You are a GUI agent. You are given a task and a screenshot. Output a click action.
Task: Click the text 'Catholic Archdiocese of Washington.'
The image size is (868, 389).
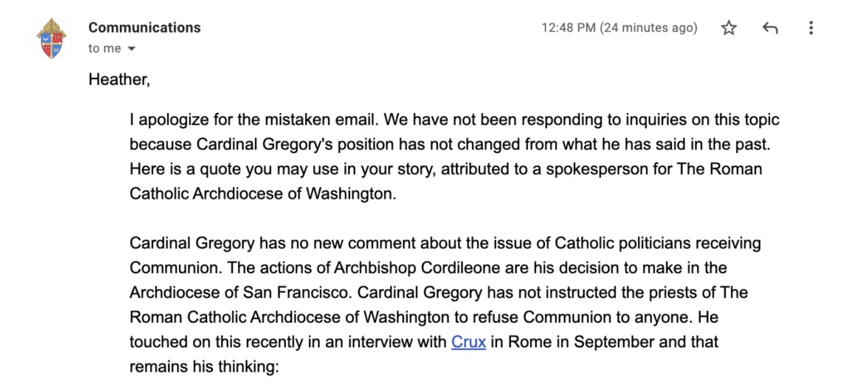[263, 193]
